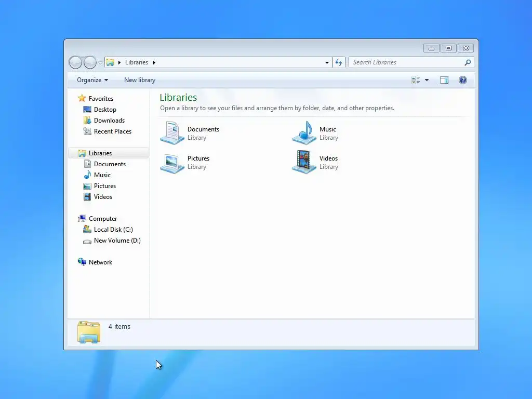Click the Libraries folder icon in sidebar
The image size is (532, 399).
pyautogui.click(x=82, y=153)
